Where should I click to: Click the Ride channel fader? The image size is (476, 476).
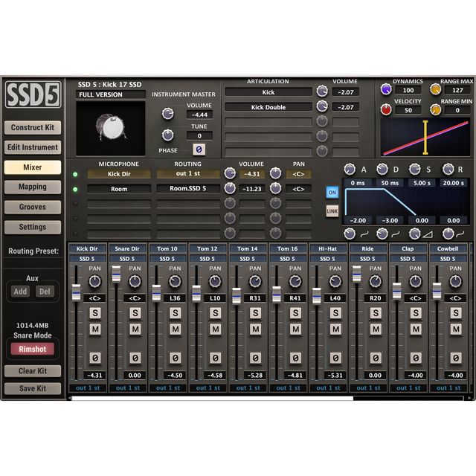click(357, 274)
